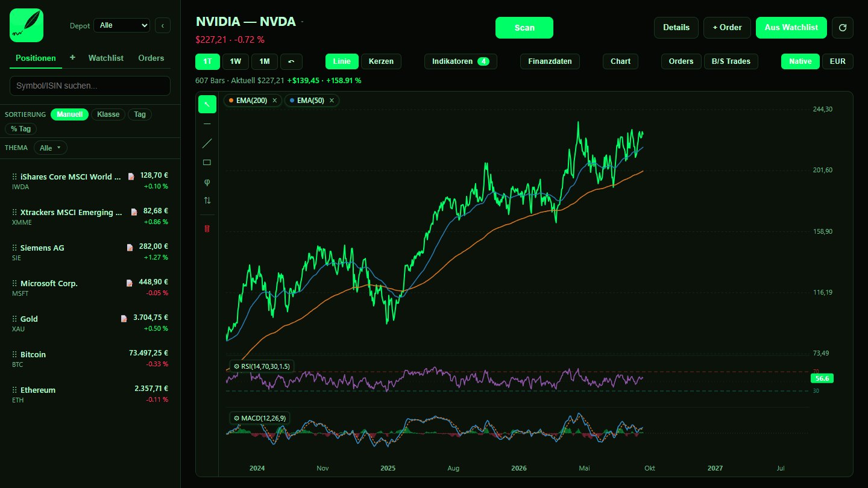
Task: Switch chart timeframe to 1W
Action: click(236, 61)
